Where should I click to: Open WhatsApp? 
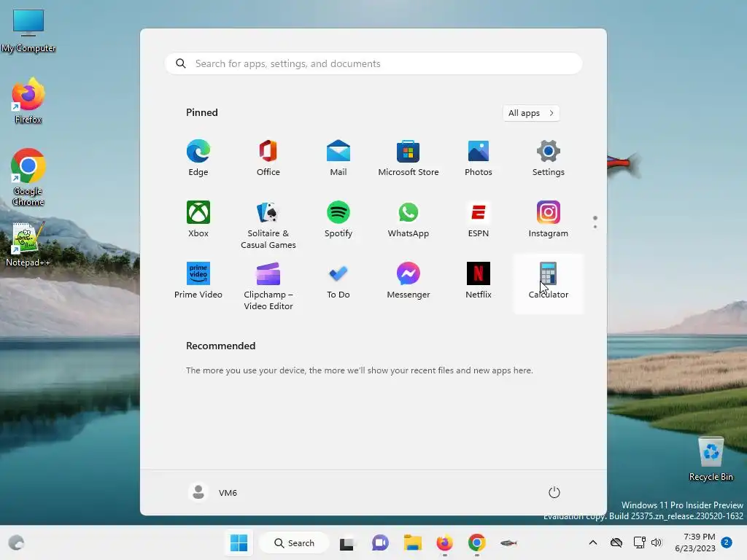point(409,219)
